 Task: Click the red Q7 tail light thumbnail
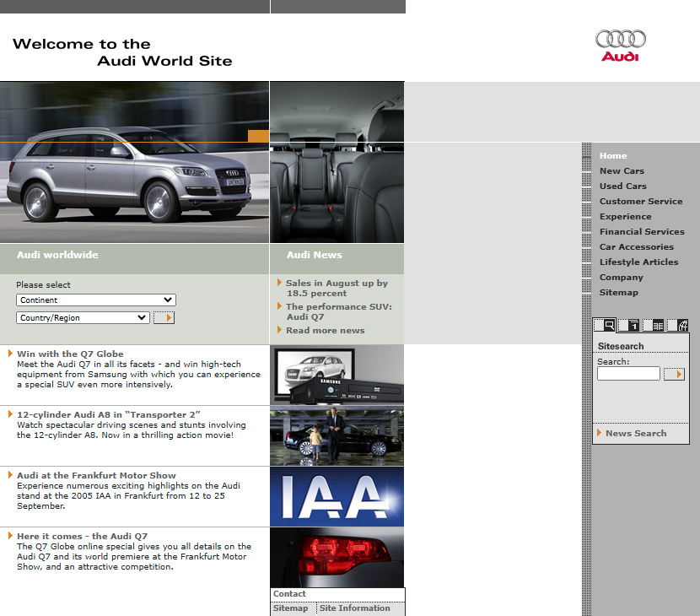337,557
